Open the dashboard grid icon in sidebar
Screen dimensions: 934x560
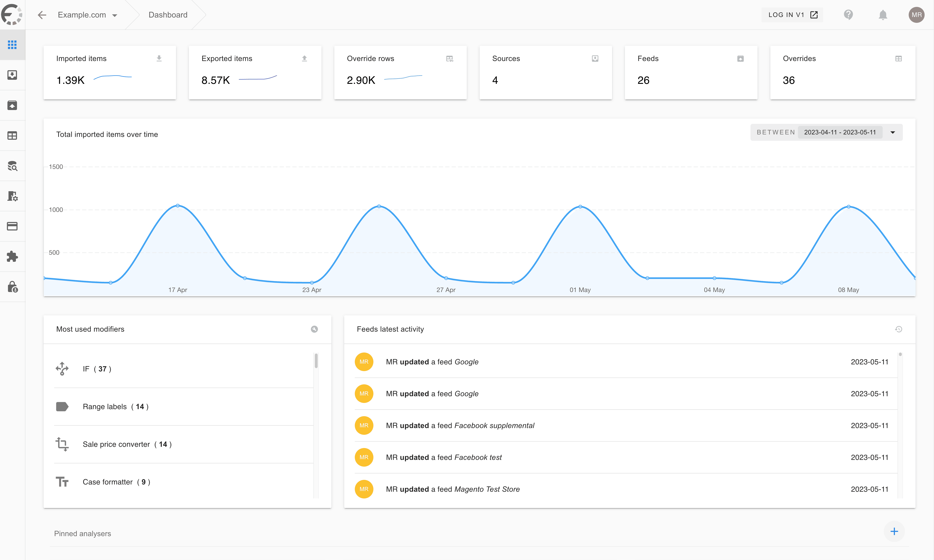tap(12, 45)
